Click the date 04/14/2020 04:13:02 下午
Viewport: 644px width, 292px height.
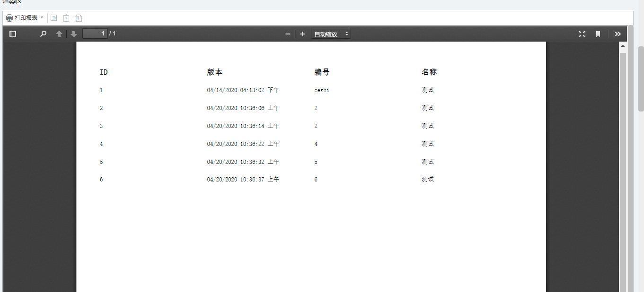click(243, 90)
